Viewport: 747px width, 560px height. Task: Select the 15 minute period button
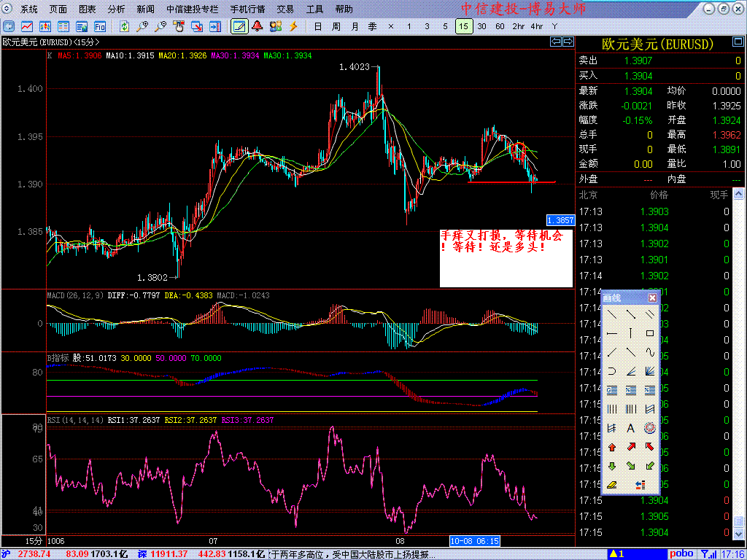point(463,26)
